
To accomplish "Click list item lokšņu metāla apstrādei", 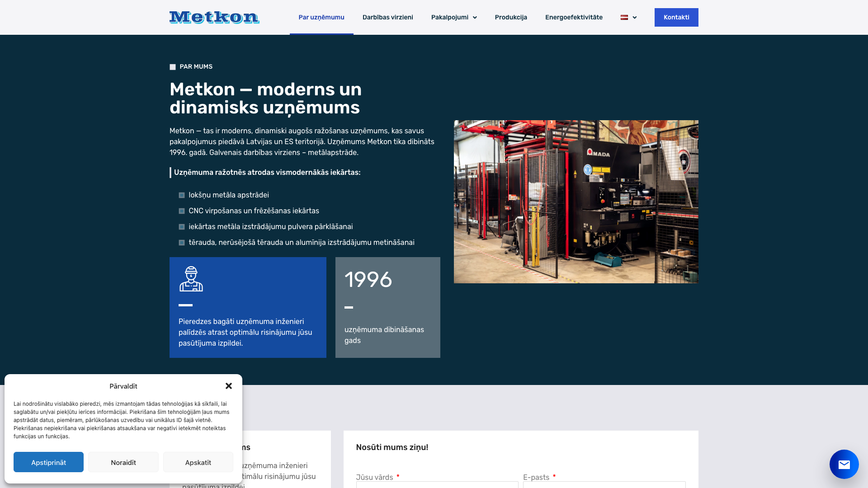I will pyautogui.click(x=229, y=195).
